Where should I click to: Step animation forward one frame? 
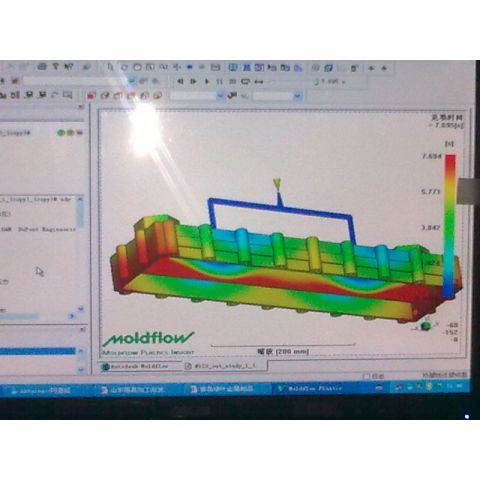[193, 81]
